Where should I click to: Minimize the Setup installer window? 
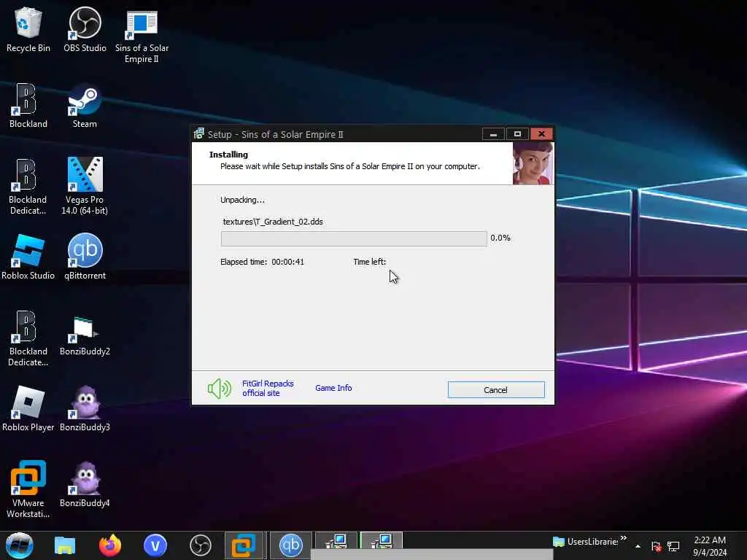[x=493, y=134]
